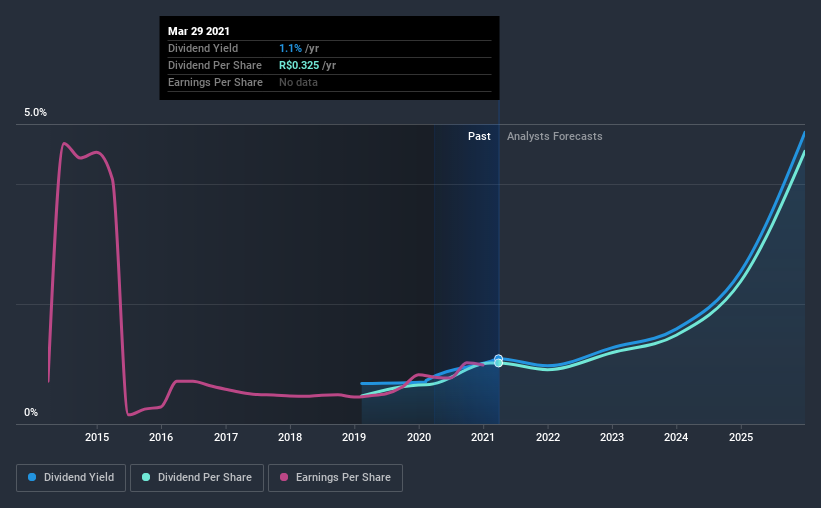Click the tooltip Earnings Per Share row label
The width and height of the screenshot is (821, 508).
coord(215,82)
